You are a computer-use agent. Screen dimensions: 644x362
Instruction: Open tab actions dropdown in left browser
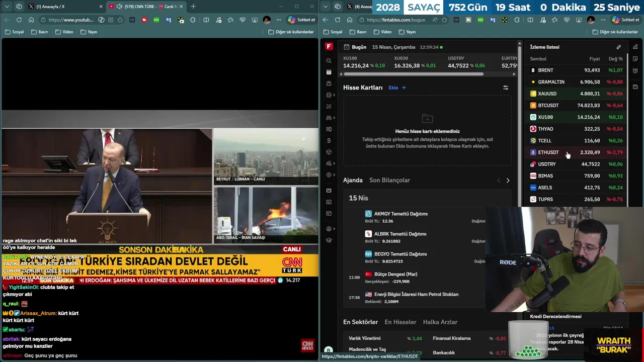click(x=7, y=7)
